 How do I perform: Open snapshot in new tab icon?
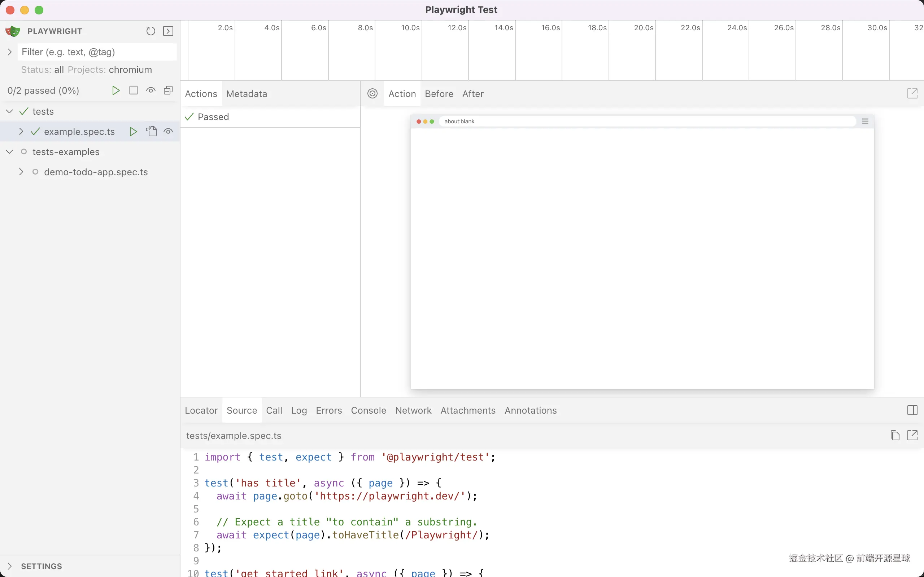coord(912,93)
